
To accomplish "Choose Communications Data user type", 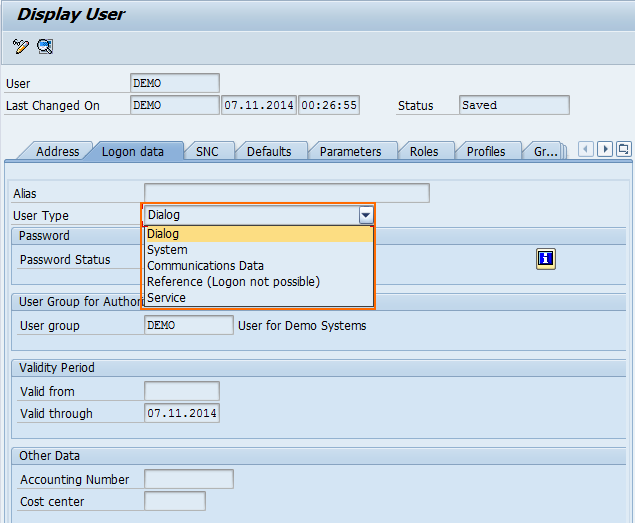I will click(x=258, y=265).
